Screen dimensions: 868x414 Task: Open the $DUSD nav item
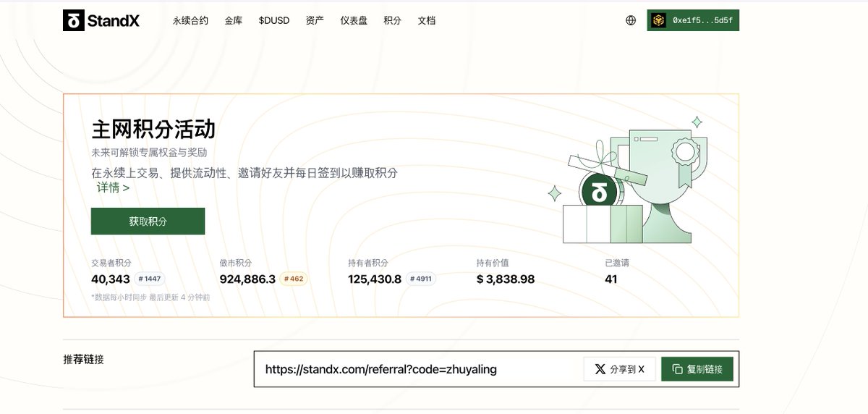coord(274,20)
